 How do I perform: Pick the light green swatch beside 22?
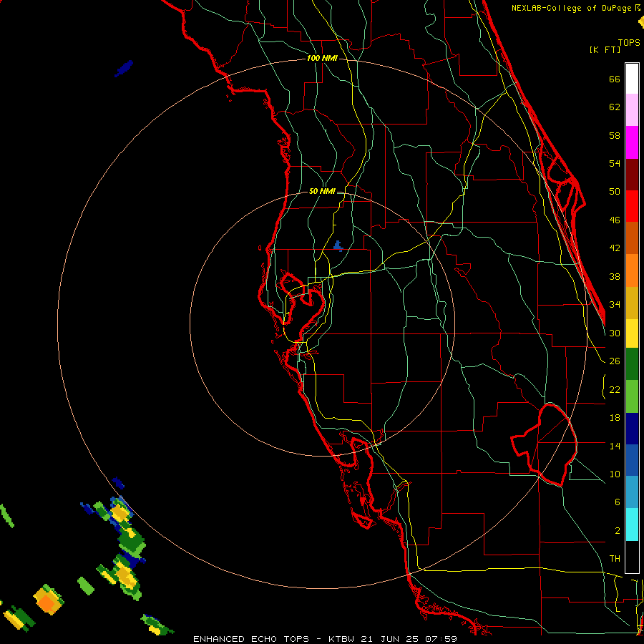pos(632,396)
